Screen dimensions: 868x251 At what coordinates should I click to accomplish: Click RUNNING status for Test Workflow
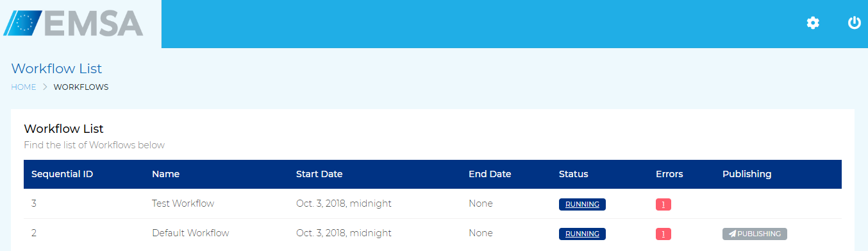tap(582, 204)
